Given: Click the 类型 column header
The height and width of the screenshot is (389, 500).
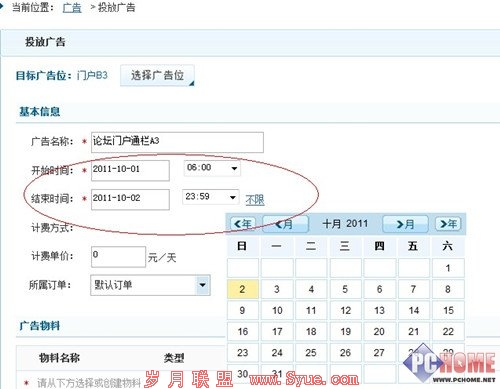Looking at the screenshot, I should [x=174, y=358].
